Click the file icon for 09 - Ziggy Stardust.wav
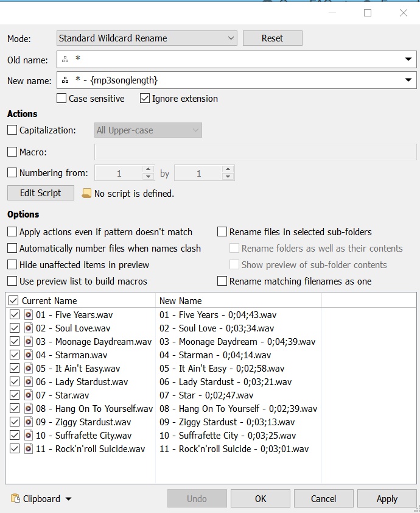Screen dimensions: 420x513 pyautogui.click(x=29, y=422)
